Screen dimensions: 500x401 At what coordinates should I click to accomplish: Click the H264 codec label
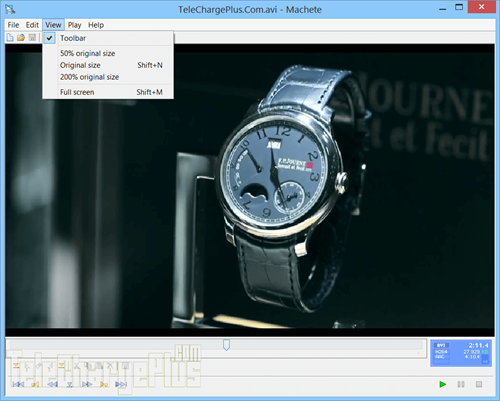point(441,352)
